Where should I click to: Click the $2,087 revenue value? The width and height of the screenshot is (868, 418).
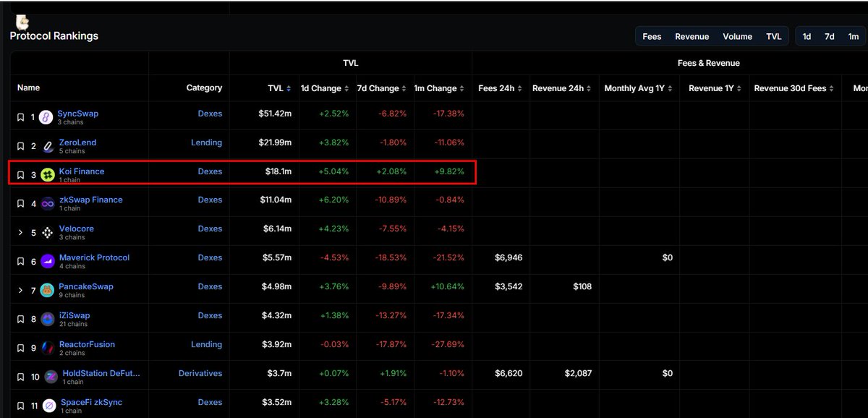pos(578,373)
